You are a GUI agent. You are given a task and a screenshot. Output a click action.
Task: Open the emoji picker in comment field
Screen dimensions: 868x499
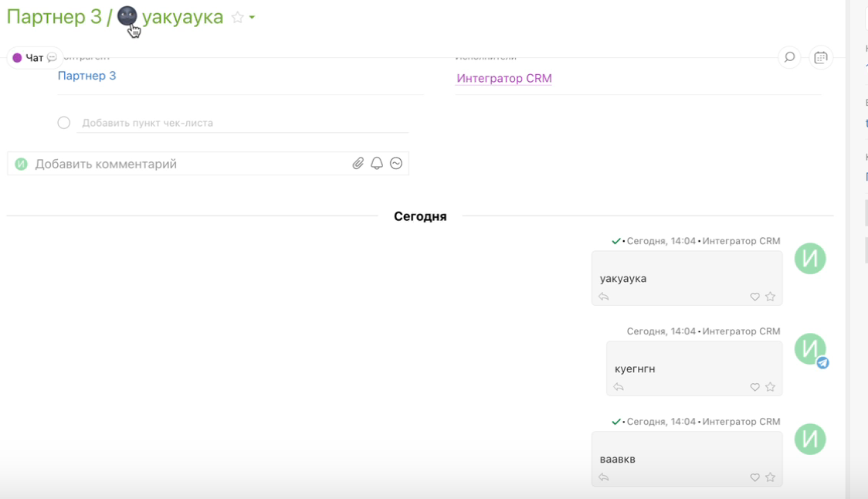point(396,164)
